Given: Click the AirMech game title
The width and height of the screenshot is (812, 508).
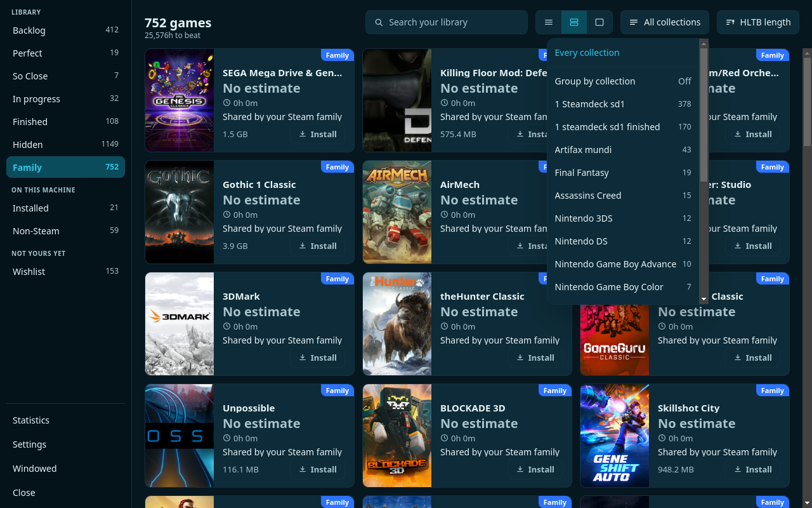Looking at the screenshot, I should click(460, 185).
